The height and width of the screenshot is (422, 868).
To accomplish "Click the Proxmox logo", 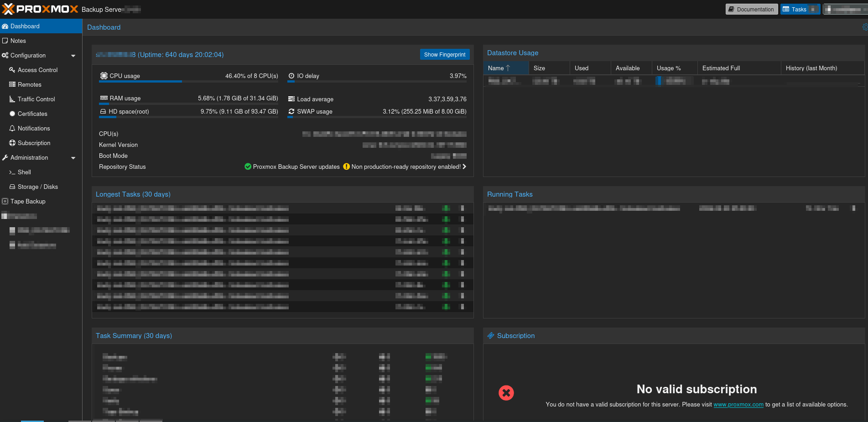I will coord(40,9).
